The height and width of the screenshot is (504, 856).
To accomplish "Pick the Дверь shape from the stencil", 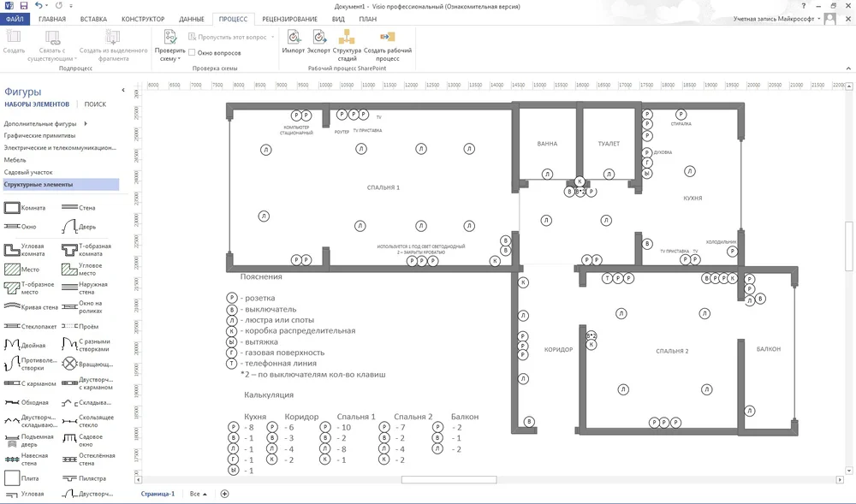I will 69,227.
